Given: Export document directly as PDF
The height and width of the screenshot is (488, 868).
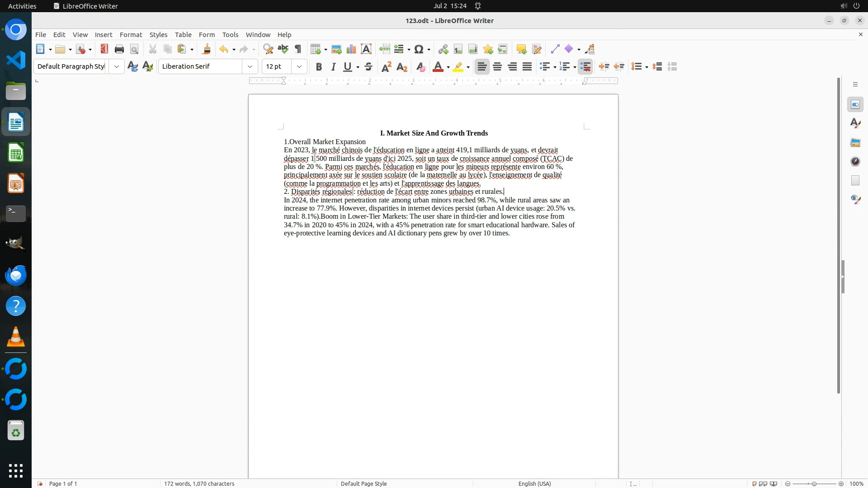Looking at the screenshot, I should coord(104,49).
